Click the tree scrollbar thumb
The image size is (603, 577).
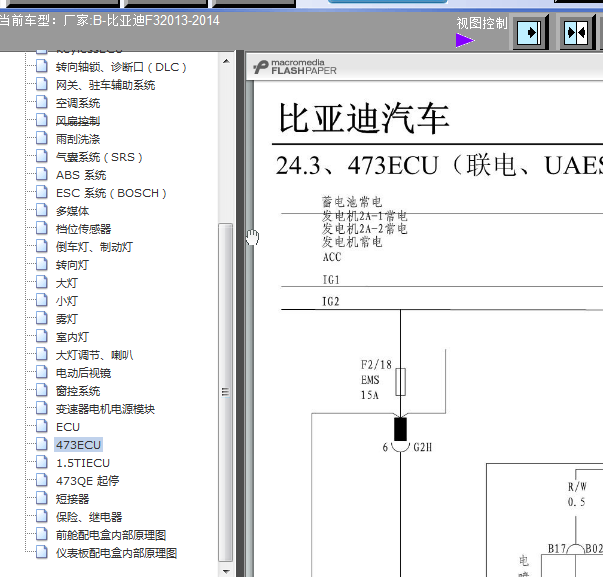pyautogui.click(x=226, y=392)
